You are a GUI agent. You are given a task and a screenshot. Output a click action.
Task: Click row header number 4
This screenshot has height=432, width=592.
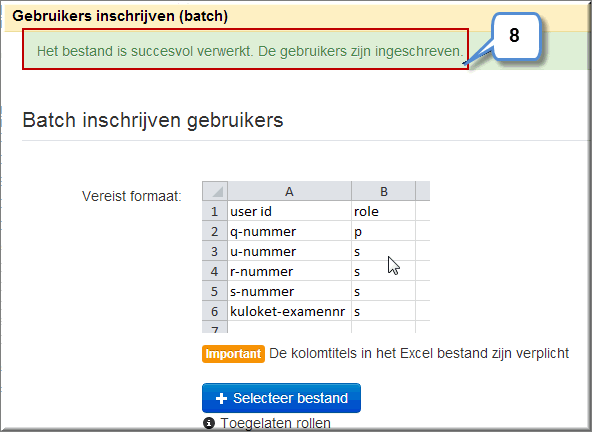pos(215,272)
